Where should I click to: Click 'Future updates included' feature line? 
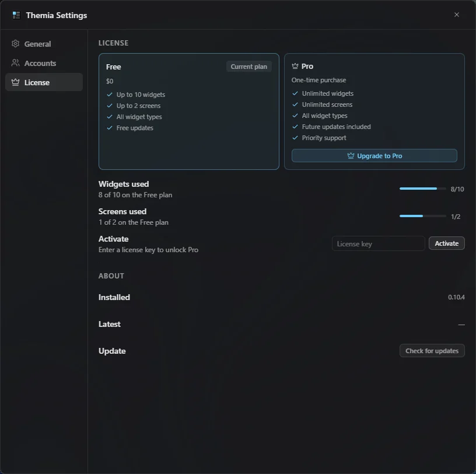click(336, 127)
